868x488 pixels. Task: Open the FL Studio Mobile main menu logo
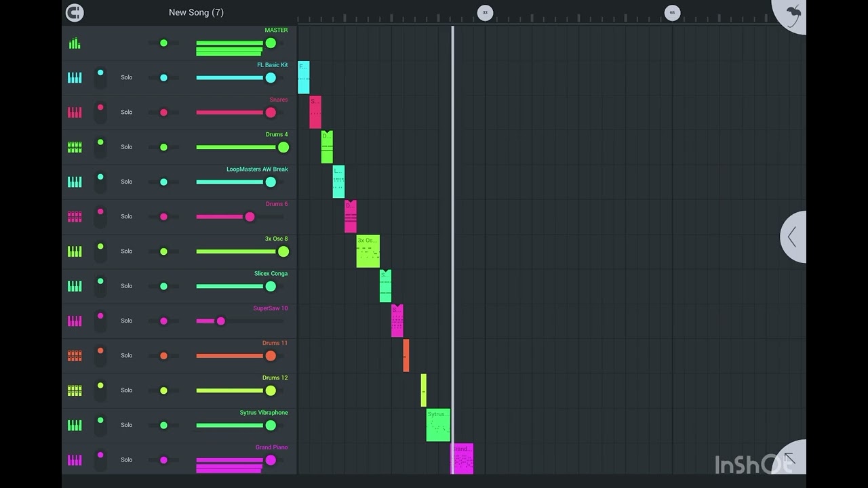coord(75,12)
